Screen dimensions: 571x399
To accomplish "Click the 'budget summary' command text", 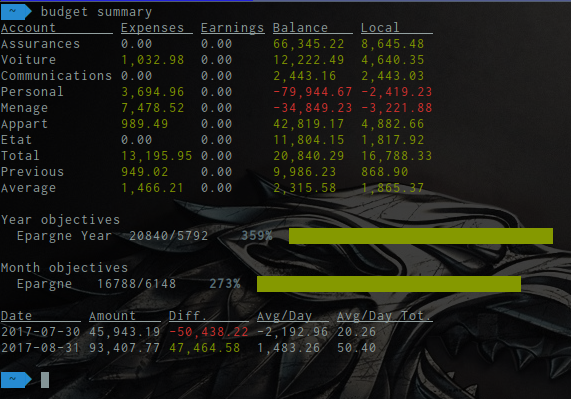I will 97,12.
